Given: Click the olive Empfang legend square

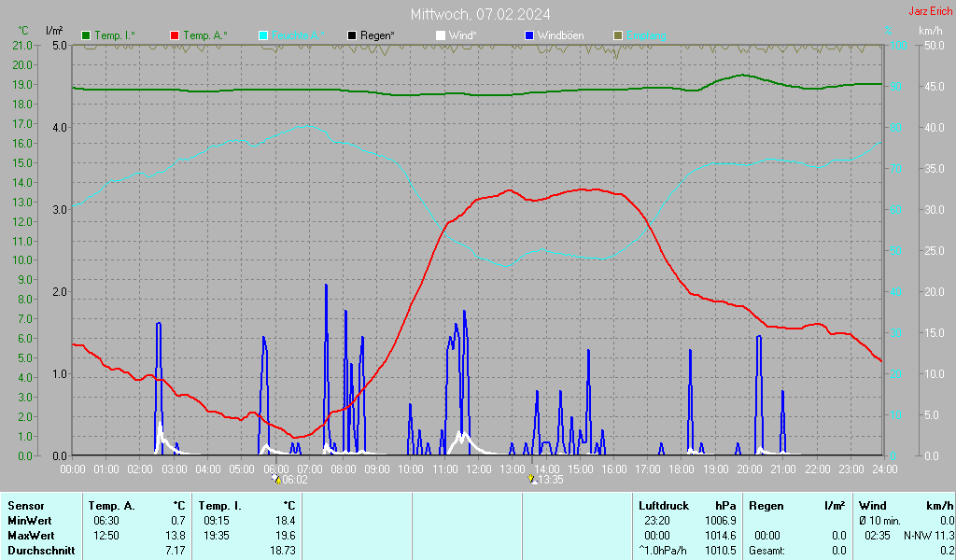Looking at the screenshot, I should (618, 35).
